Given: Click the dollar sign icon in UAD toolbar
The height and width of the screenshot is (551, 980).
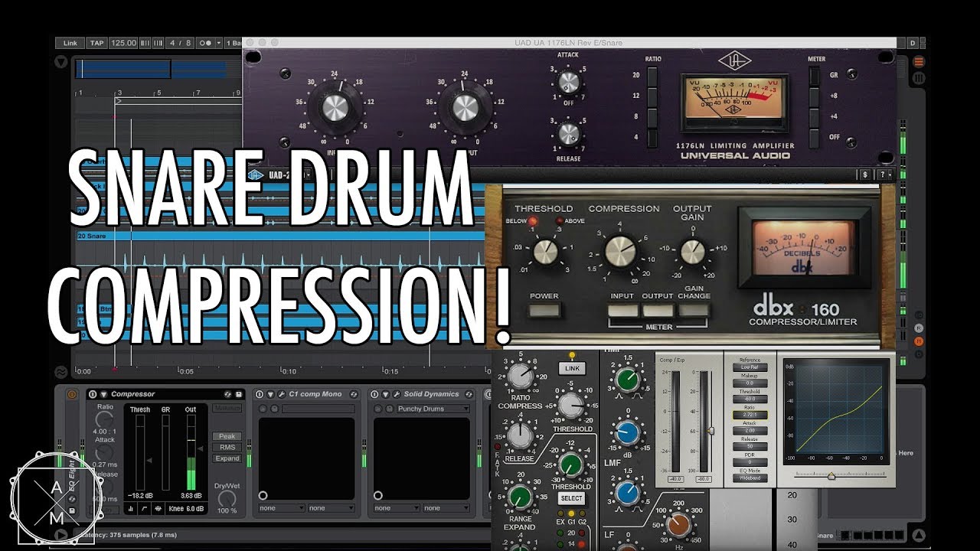Looking at the screenshot, I should point(864,175).
